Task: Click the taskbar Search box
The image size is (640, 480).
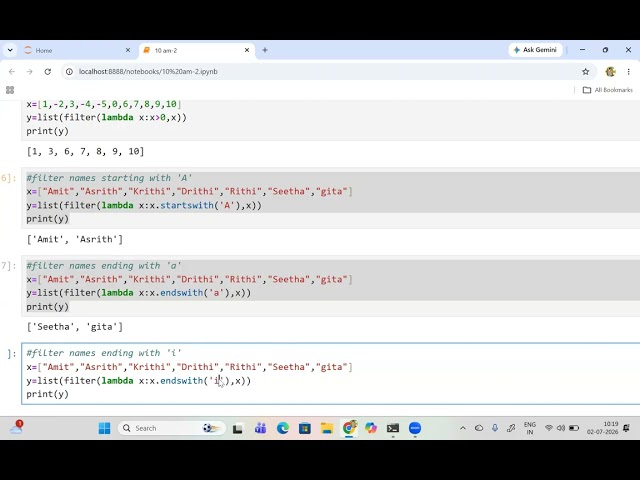Action: 172,428
